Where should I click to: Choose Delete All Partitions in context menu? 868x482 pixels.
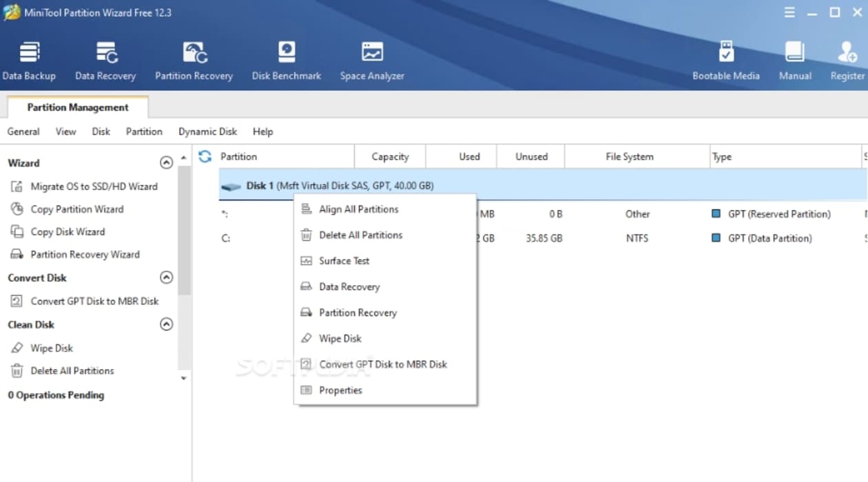click(385, 235)
